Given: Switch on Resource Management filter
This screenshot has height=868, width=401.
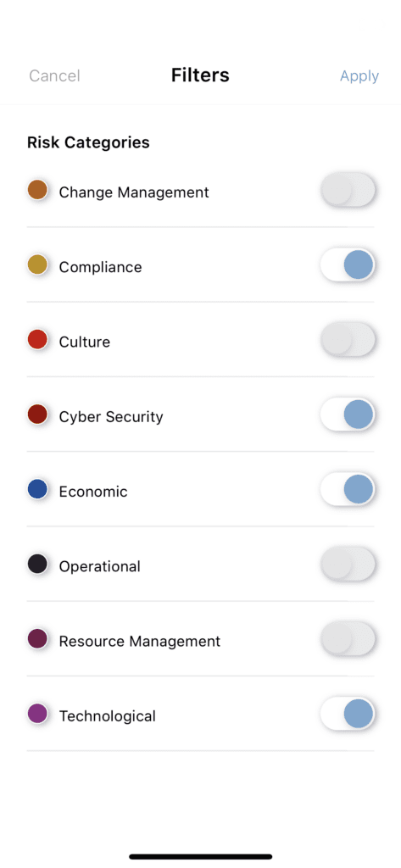Looking at the screenshot, I should [x=348, y=639].
